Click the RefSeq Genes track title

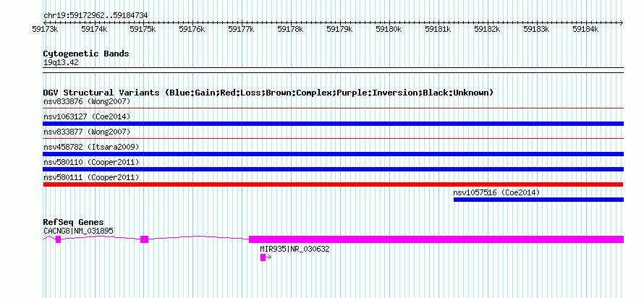(x=74, y=223)
